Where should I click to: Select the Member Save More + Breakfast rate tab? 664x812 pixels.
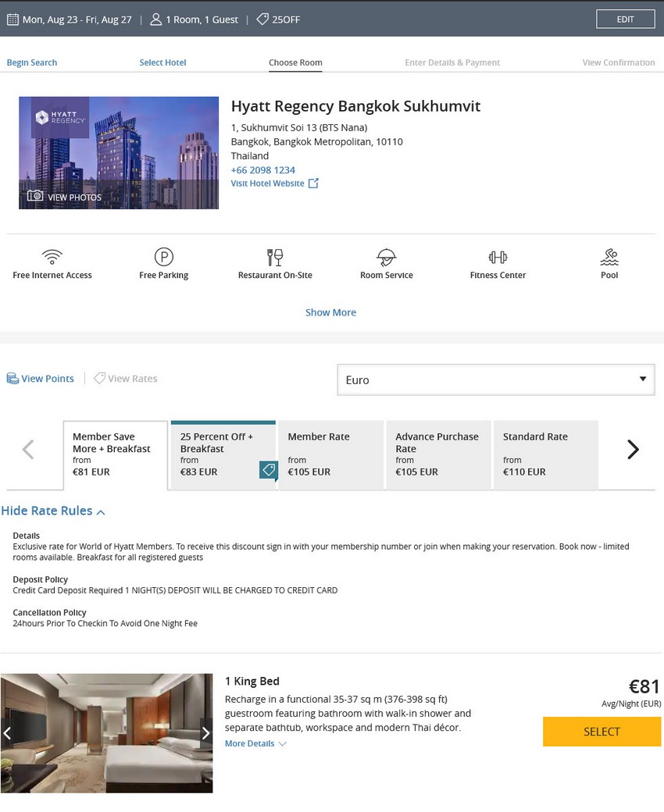pyautogui.click(x=116, y=454)
